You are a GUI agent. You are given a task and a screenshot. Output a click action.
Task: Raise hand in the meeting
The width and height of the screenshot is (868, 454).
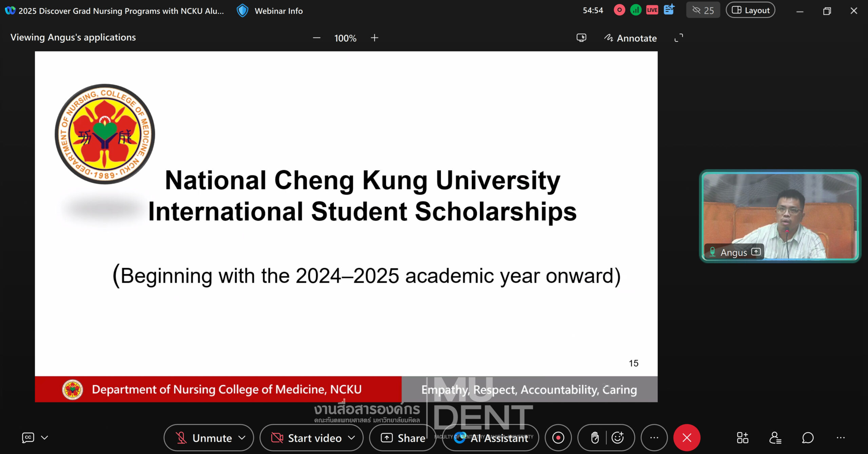coord(595,438)
